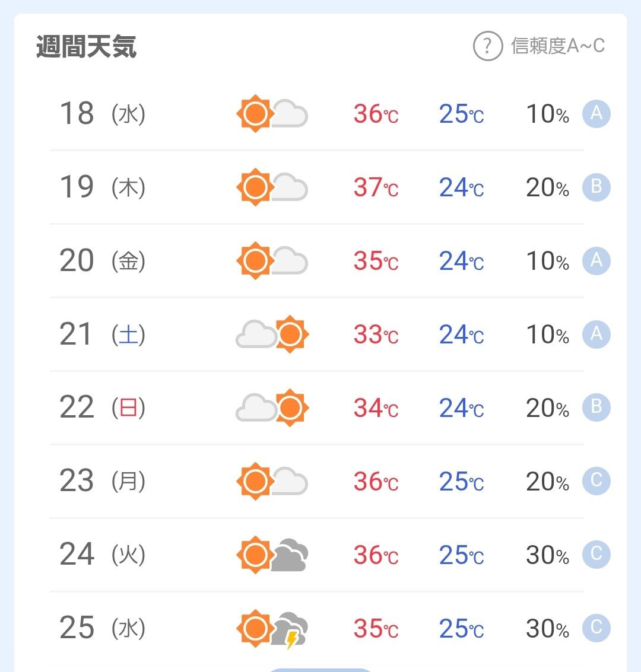Tap the 週間天気 section heading

pos(86,46)
